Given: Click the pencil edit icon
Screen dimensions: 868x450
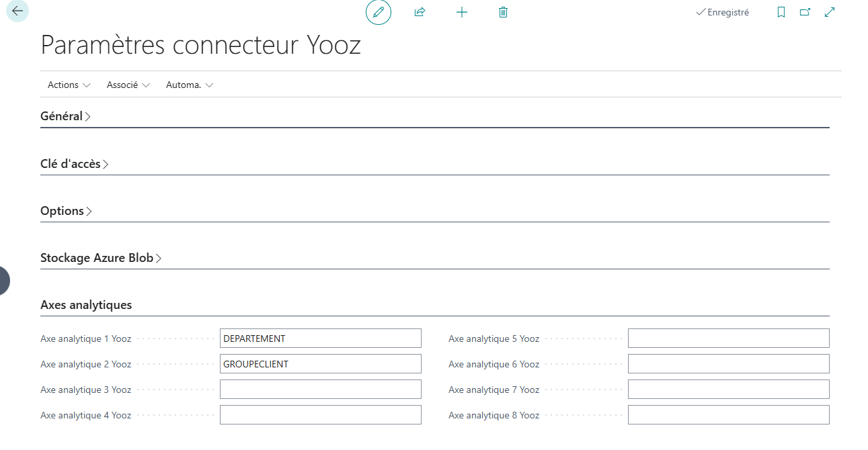Looking at the screenshot, I should (379, 12).
